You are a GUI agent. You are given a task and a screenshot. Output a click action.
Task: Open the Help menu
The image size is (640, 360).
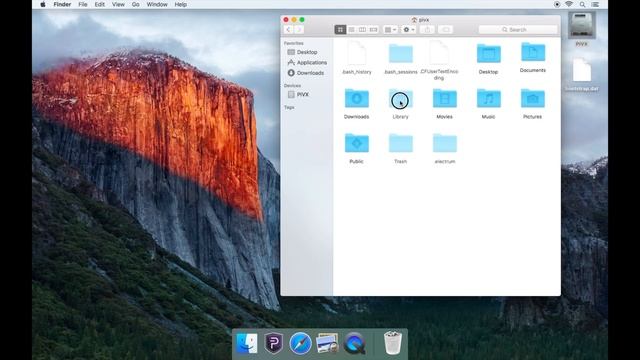pyautogui.click(x=181, y=4)
